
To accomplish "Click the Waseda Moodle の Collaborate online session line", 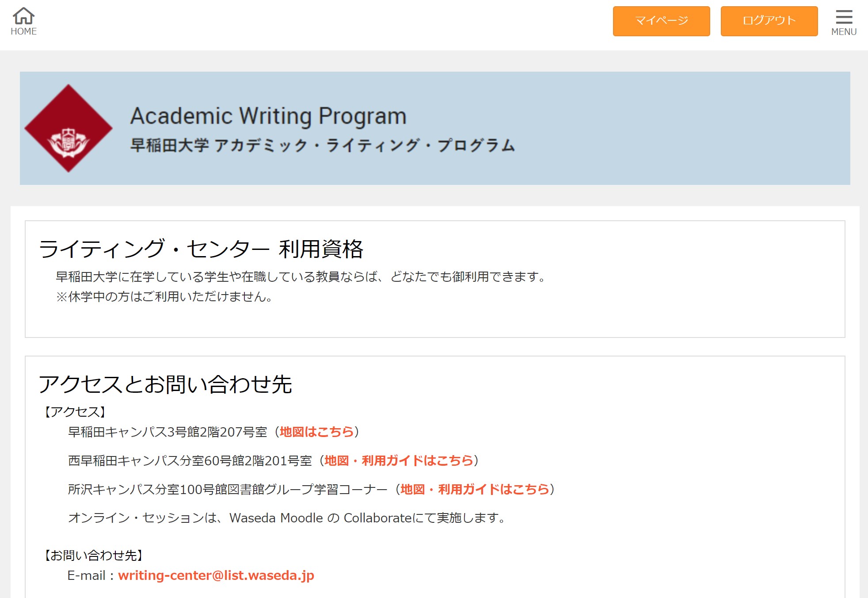I will 287,518.
